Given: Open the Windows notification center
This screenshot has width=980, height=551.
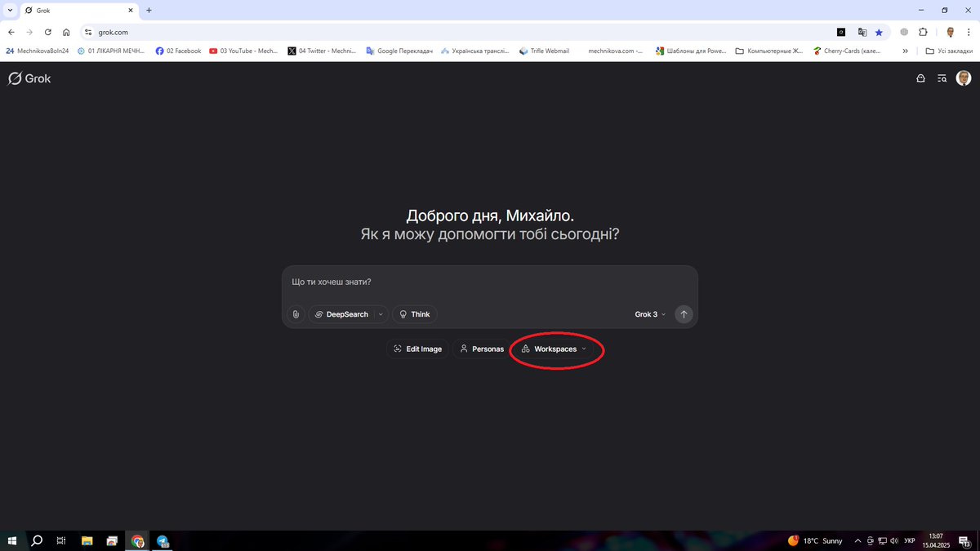Looking at the screenshot, I should point(965,540).
